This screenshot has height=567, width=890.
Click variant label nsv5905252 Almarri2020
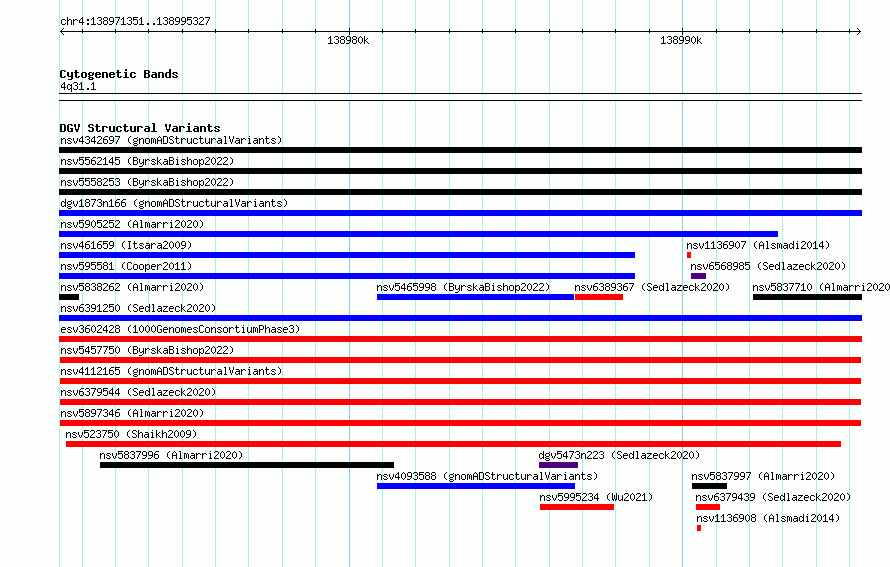(132, 224)
